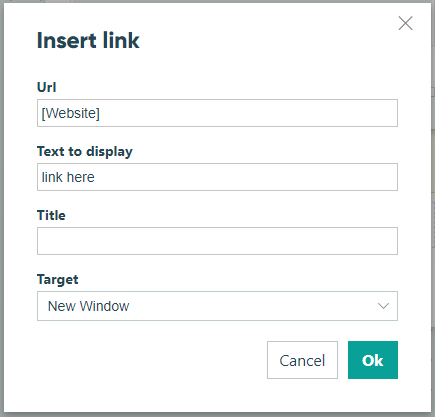Confirm the link with the Ok button
Viewport: 435px width, 417px height.
[x=373, y=360]
